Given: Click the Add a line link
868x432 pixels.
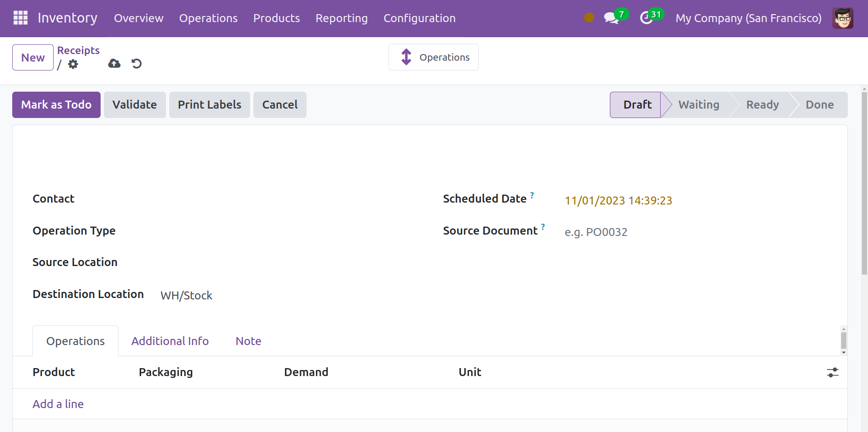Looking at the screenshot, I should [x=58, y=404].
